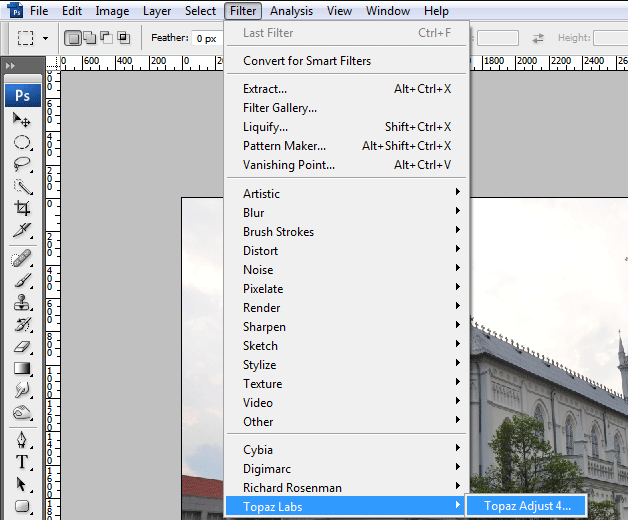Image resolution: width=628 pixels, height=520 pixels.
Task: Open the Layer menu
Action: point(157,11)
